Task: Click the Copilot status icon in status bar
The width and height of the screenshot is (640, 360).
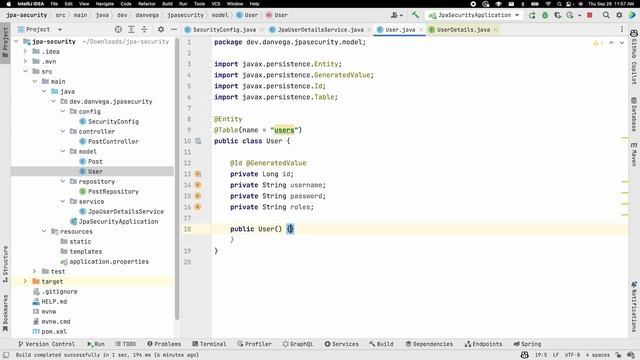Action: [525, 355]
